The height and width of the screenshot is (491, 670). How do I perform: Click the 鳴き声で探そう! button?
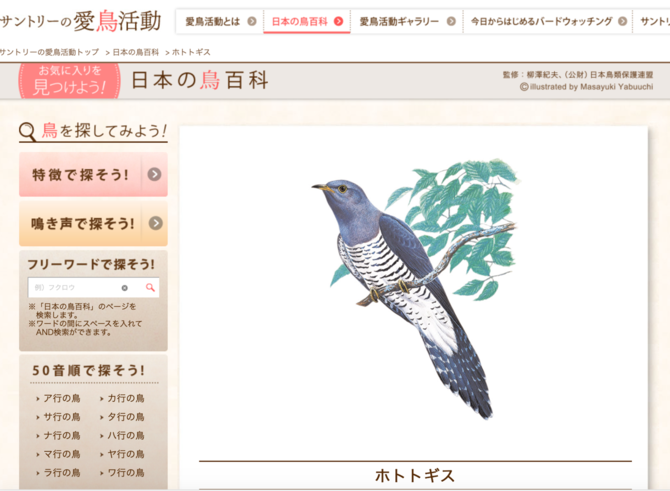[93, 223]
